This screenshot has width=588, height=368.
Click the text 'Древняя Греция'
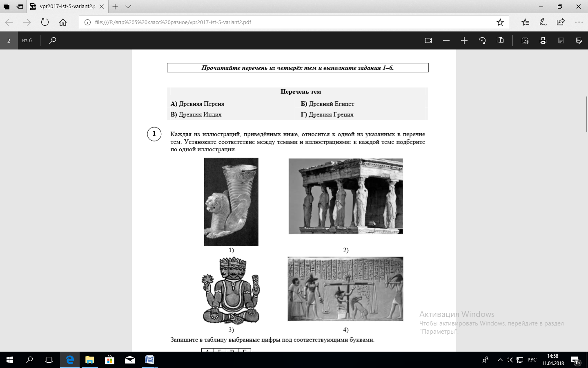coord(331,114)
